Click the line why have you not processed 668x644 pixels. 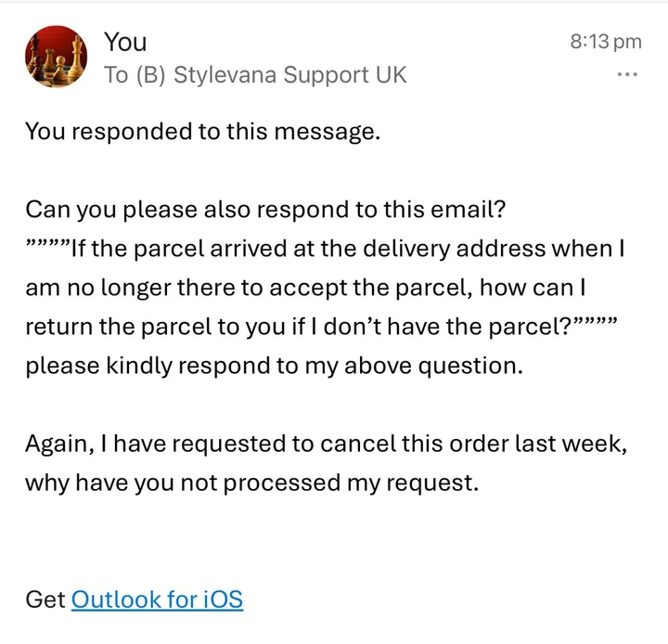(250, 483)
